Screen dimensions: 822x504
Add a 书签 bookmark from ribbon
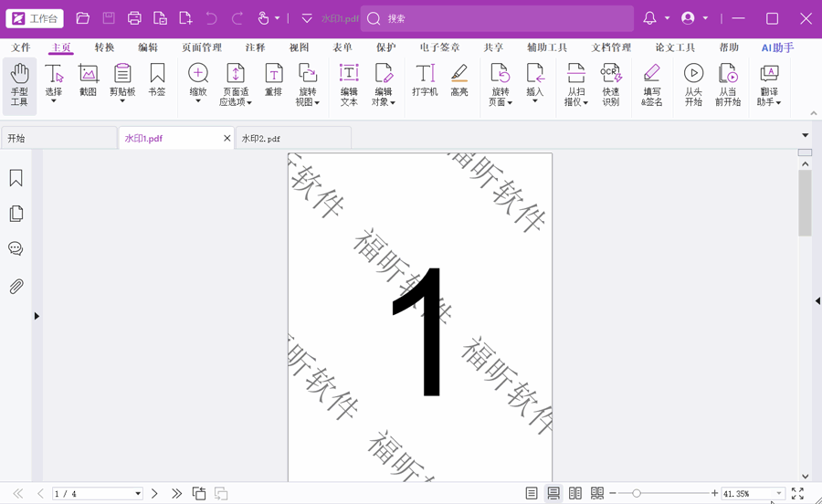[157, 80]
